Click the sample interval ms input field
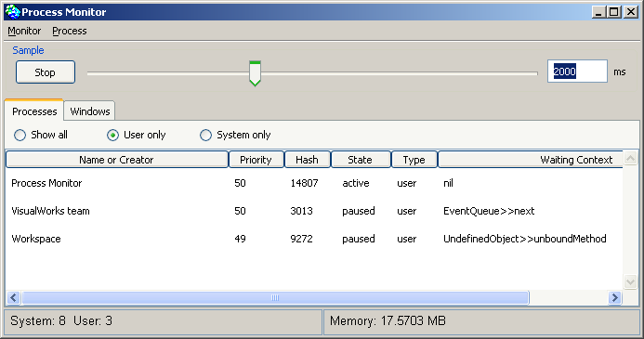Screen dimensions: 644x339 tap(577, 72)
